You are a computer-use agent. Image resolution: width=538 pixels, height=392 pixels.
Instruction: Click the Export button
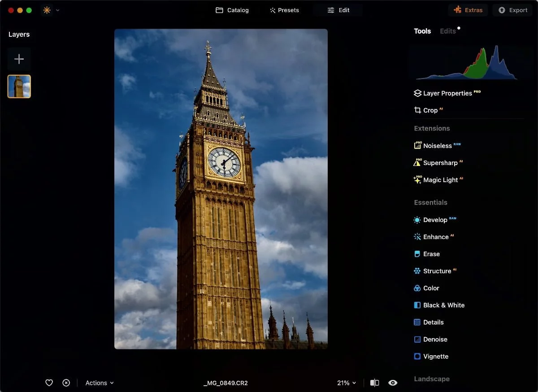coord(513,10)
